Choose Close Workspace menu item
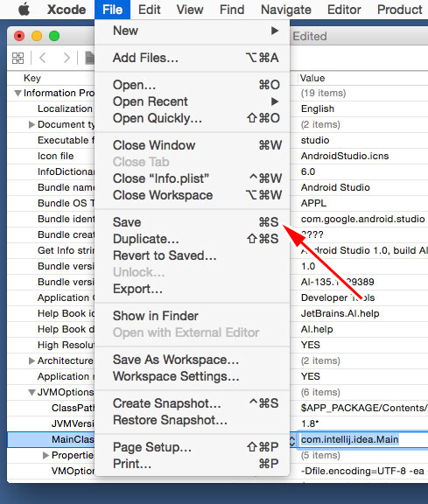 [x=193, y=195]
